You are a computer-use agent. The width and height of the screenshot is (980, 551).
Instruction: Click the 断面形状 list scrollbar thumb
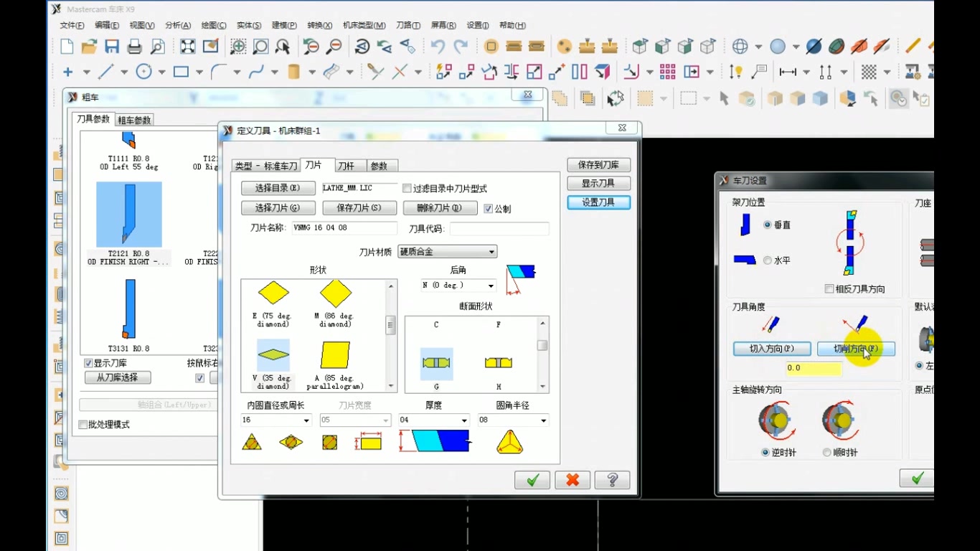543,345
